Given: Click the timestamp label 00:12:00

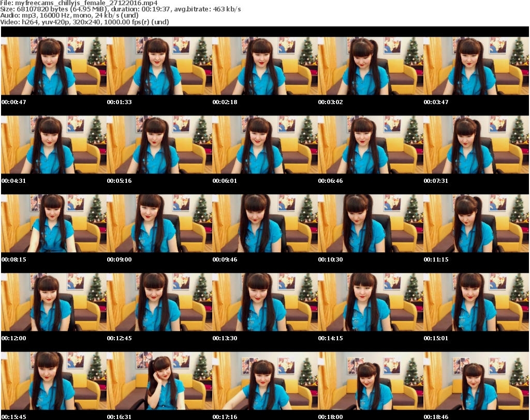Looking at the screenshot, I should click(x=14, y=338).
